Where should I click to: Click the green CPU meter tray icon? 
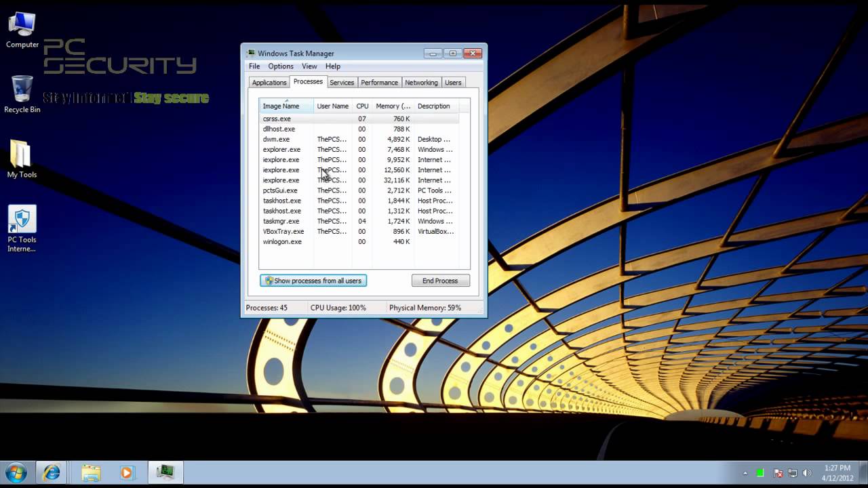760,473
